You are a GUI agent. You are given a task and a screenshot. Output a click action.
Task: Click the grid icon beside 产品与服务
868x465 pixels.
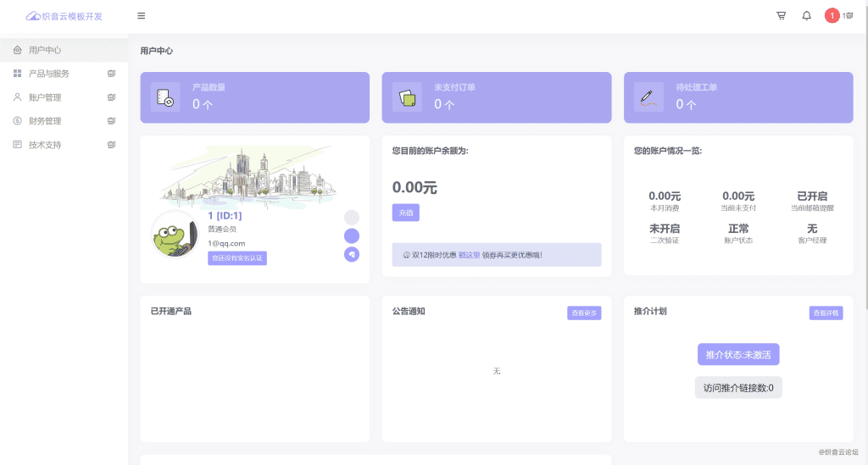17,74
